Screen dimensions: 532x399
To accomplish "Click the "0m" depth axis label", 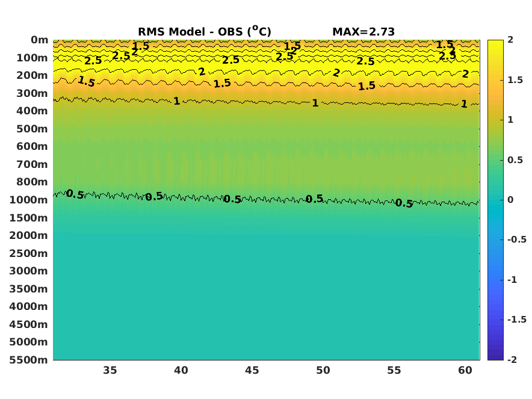I will pyautogui.click(x=39, y=40).
